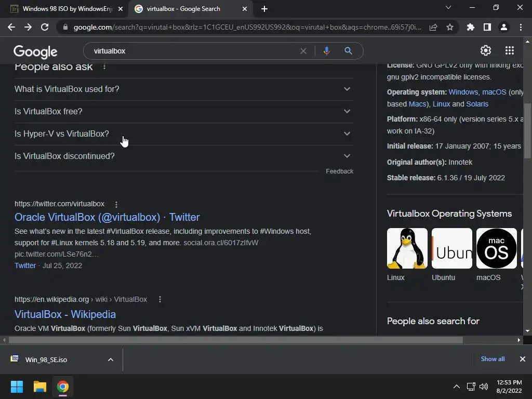This screenshot has height=399, width=532.
Task: Expand 'Is VirtualBox discontinued?' question
Action: [184, 156]
